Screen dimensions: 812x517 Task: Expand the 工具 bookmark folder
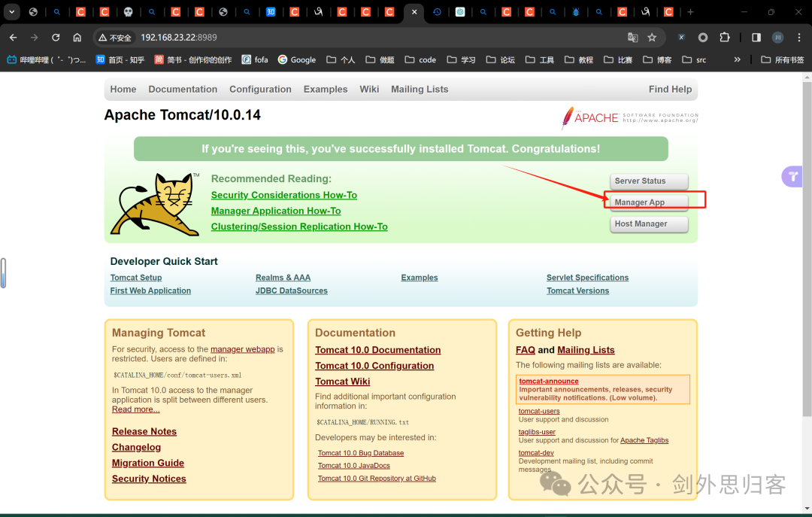pos(540,59)
